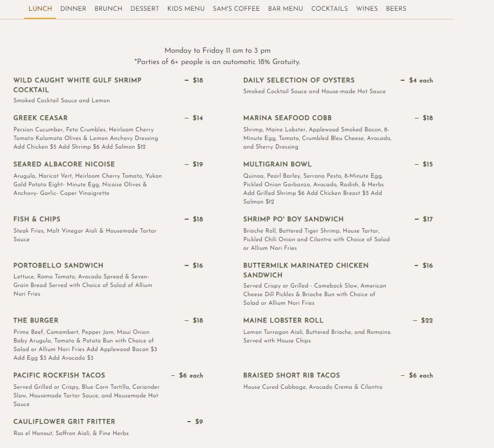
Task: View the Cocktails tab
Action: coord(329,9)
